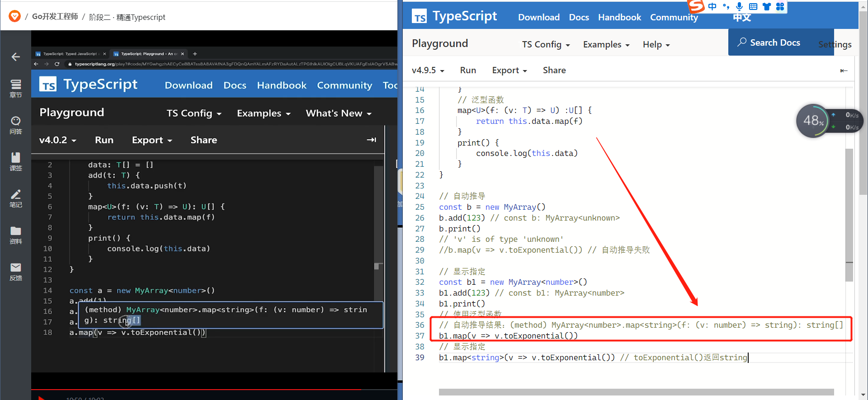Close the TypeScript: Playground tab in the video
This screenshot has width=868, height=400.
[183, 54]
